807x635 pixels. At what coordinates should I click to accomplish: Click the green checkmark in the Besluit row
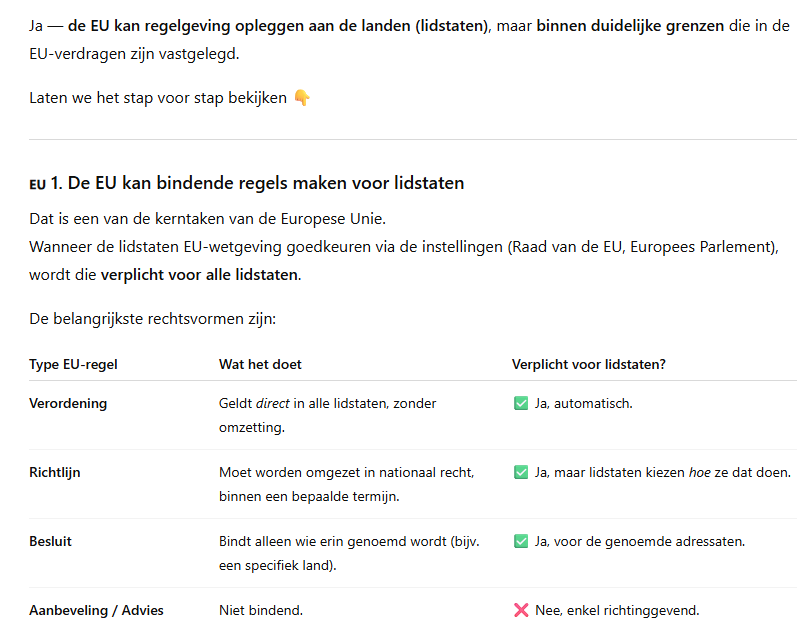(520, 542)
